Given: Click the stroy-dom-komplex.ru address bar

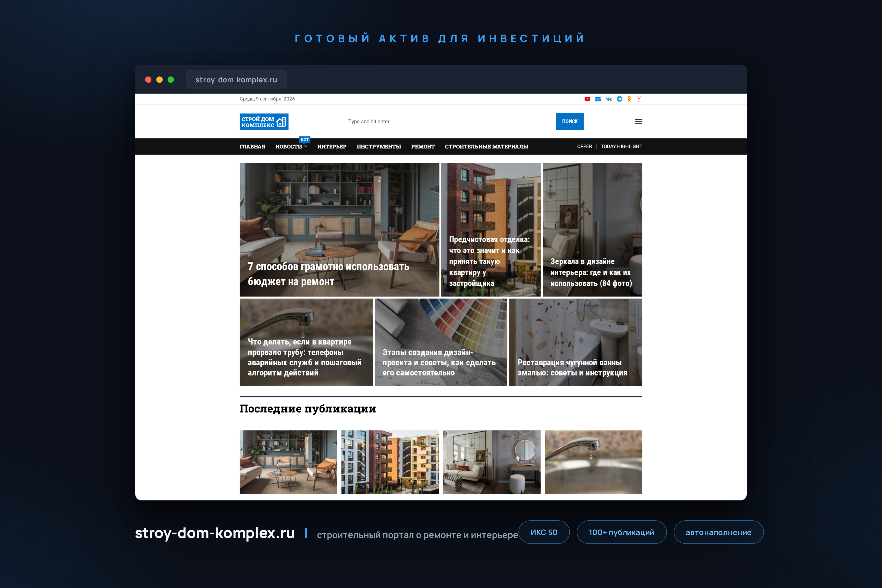Looking at the screenshot, I should [x=236, y=79].
